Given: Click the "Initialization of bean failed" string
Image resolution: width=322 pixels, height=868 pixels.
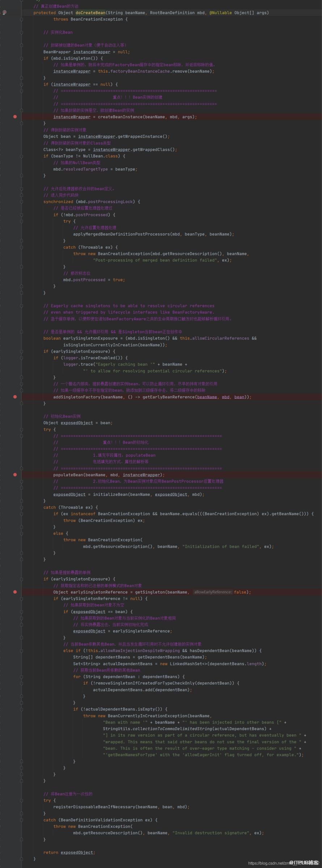Looking at the screenshot, I should coord(221,547).
